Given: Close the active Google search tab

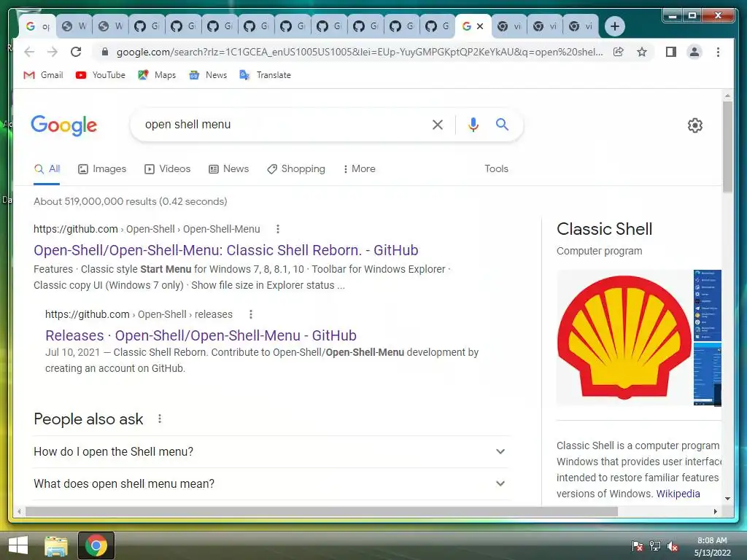Looking at the screenshot, I should tap(480, 26).
